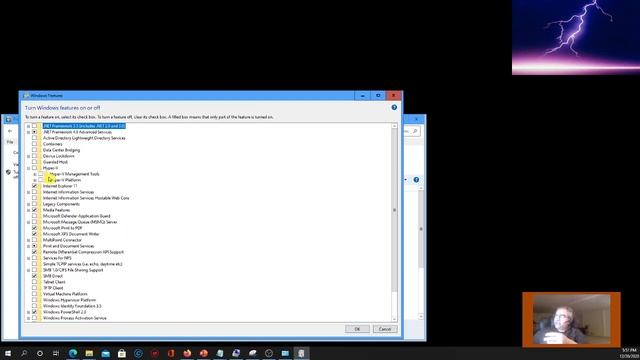
Task: Select the 'Services for NFS' row
Action: point(57,258)
